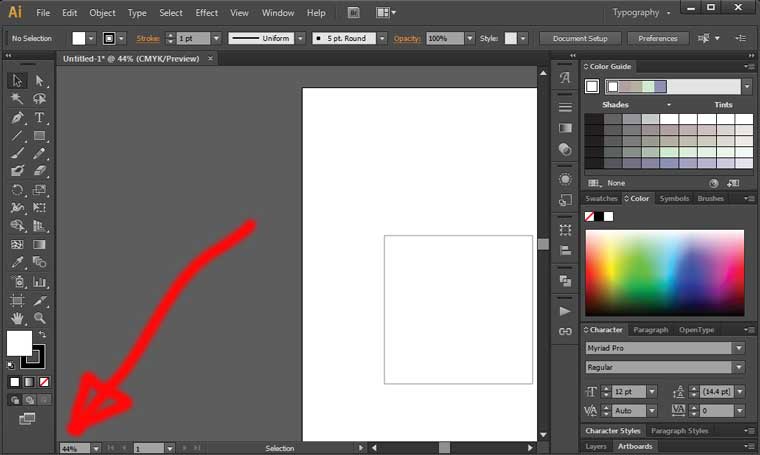Viewport: 760px width, 455px height.
Task: Open artboard navigation dropdown
Action: point(170,449)
